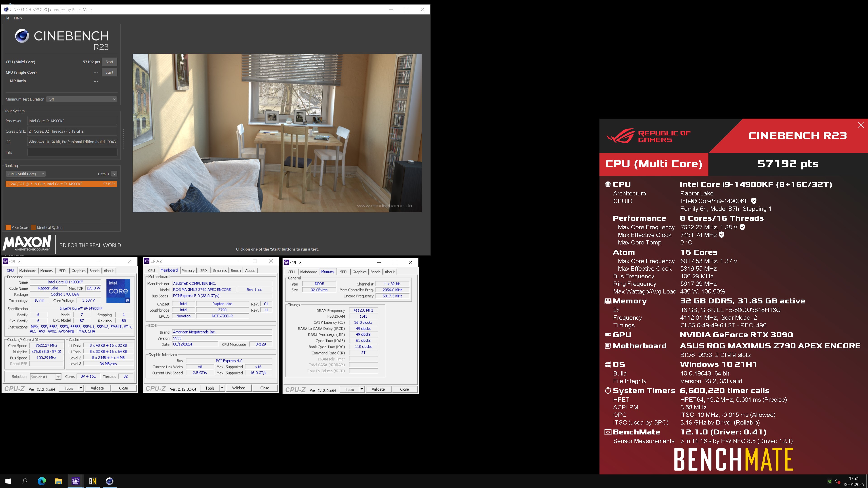Click Validate in CPU tab CPU-Z window
Viewport: 868px width, 488px height.
97,388
